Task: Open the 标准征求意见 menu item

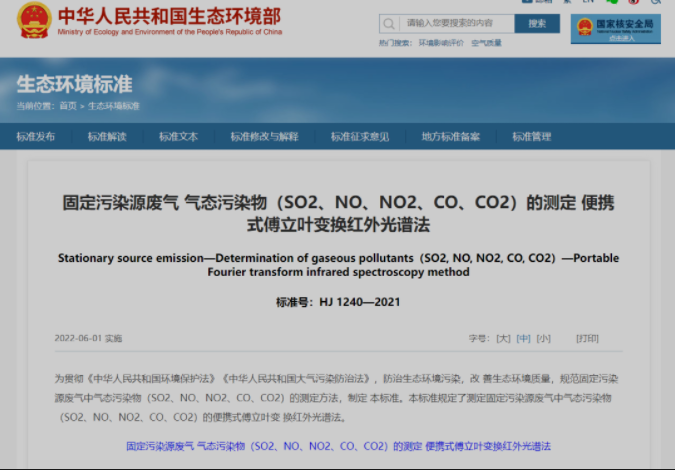Action: tap(360, 137)
